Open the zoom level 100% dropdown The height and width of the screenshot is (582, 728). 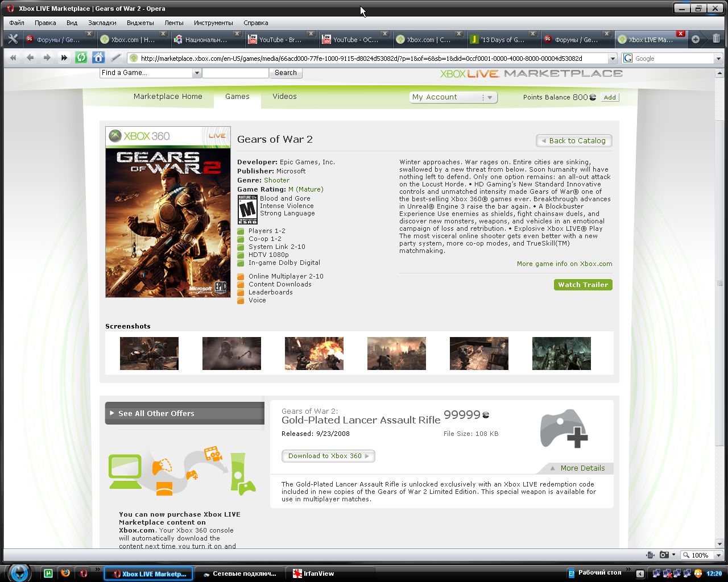click(718, 555)
